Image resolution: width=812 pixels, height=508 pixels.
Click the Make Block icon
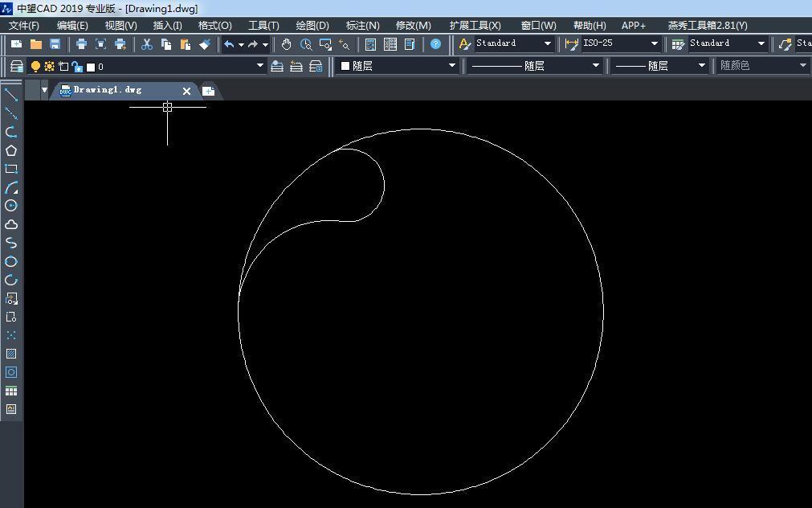11,317
